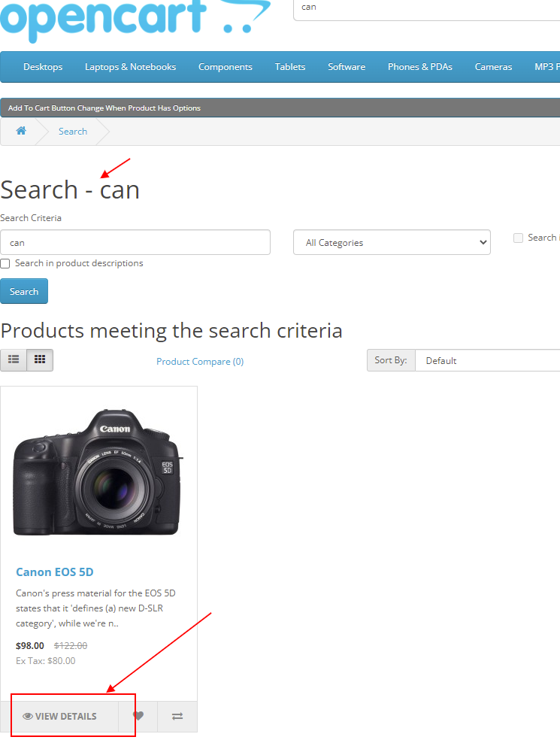
Task: Open Laptops & Notebooks menu
Action: click(130, 67)
